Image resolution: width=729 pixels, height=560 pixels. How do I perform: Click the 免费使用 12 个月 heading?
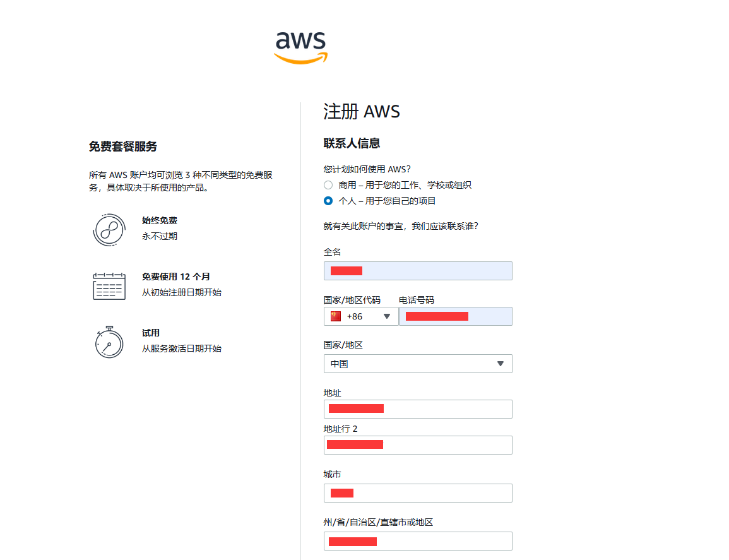coord(175,277)
